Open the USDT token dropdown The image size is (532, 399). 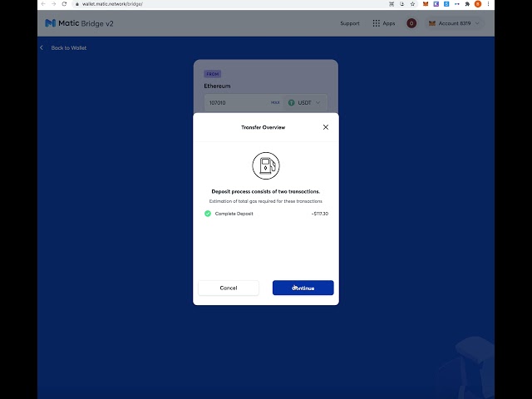click(304, 102)
